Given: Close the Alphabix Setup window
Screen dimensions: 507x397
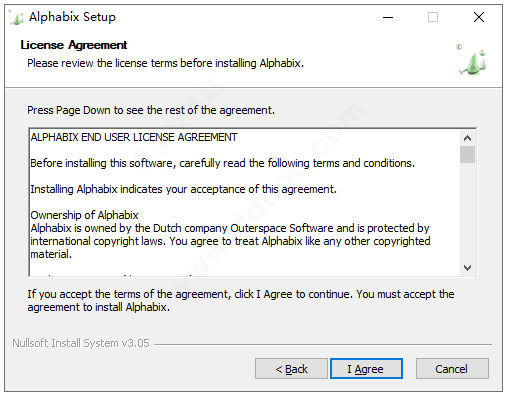Looking at the screenshot, I should pyautogui.click(x=479, y=17).
